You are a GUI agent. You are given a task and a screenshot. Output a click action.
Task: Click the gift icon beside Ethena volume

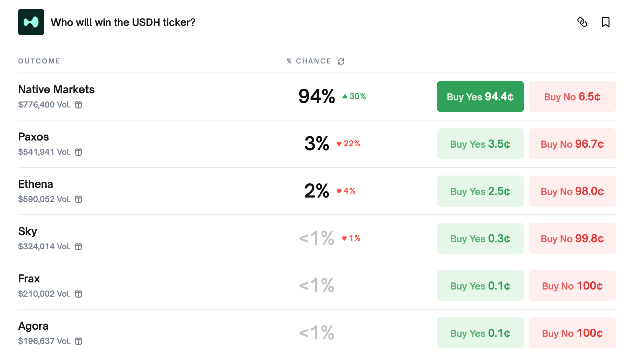78,199
